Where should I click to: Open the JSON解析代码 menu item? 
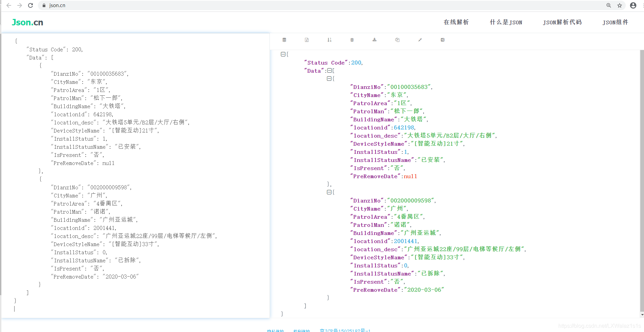(x=562, y=22)
